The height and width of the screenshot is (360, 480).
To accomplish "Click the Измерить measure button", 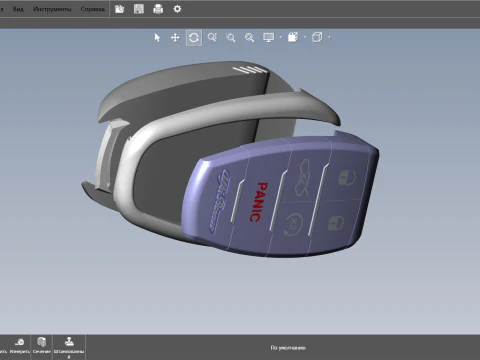I will [x=20, y=346].
